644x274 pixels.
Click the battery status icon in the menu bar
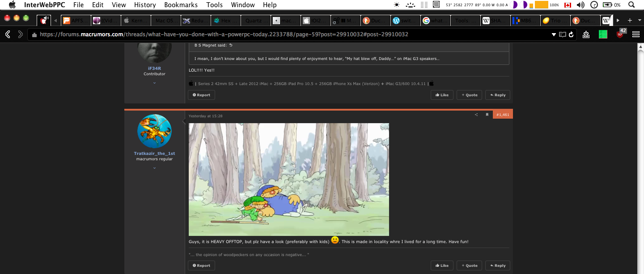[607, 5]
